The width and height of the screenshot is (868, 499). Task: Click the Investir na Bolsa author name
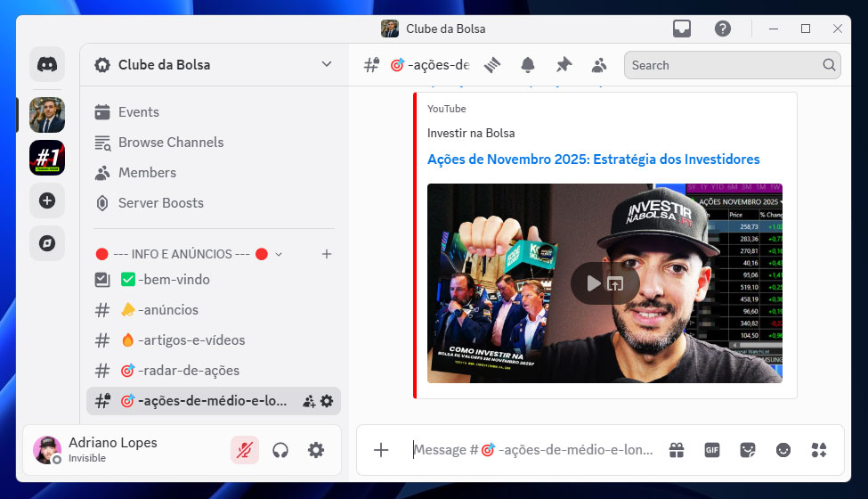471,133
